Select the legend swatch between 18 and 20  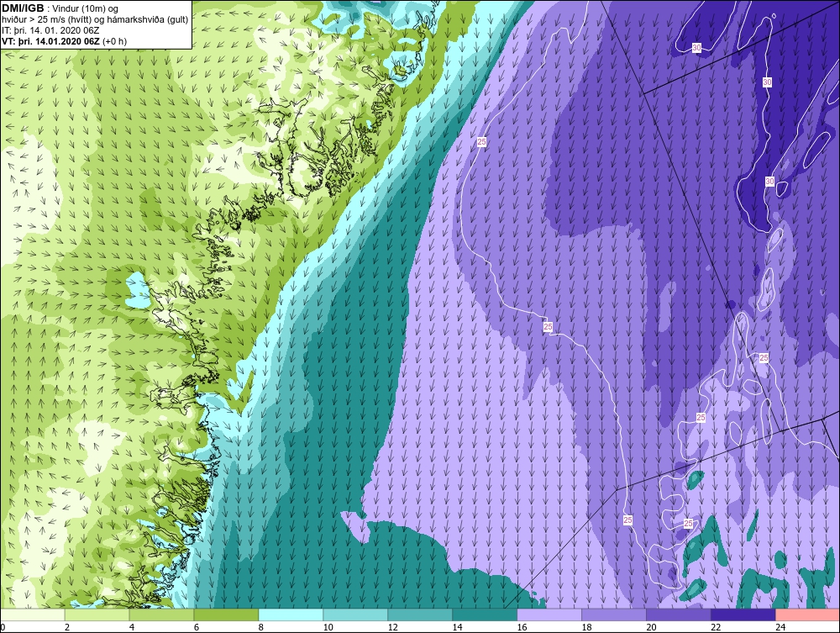click(x=614, y=615)
